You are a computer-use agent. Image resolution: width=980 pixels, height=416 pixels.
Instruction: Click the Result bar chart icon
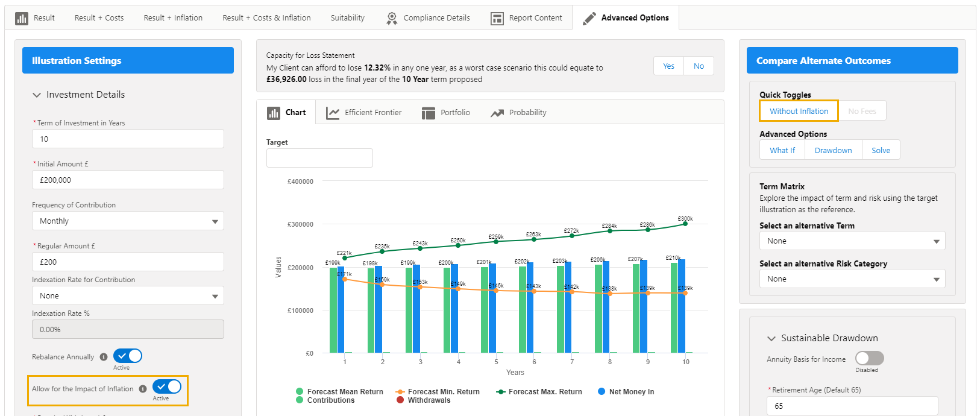pos(22,18)
